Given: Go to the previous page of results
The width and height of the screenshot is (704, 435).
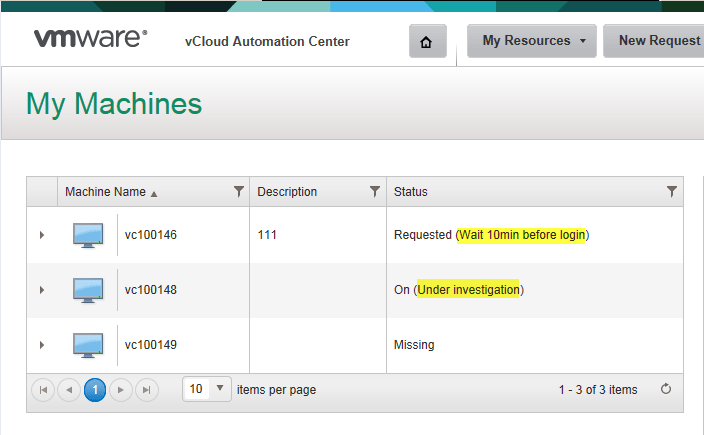Looking at the screenshot, I should [x=69, y=390].
